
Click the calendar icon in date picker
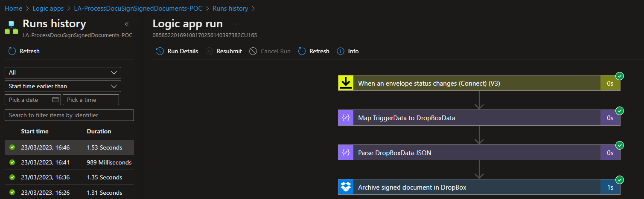click(x=55, y=100)
